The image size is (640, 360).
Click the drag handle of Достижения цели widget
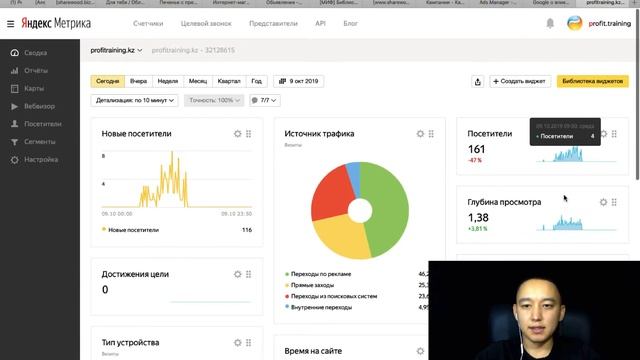pyautogui.click(x=249, y=274)
